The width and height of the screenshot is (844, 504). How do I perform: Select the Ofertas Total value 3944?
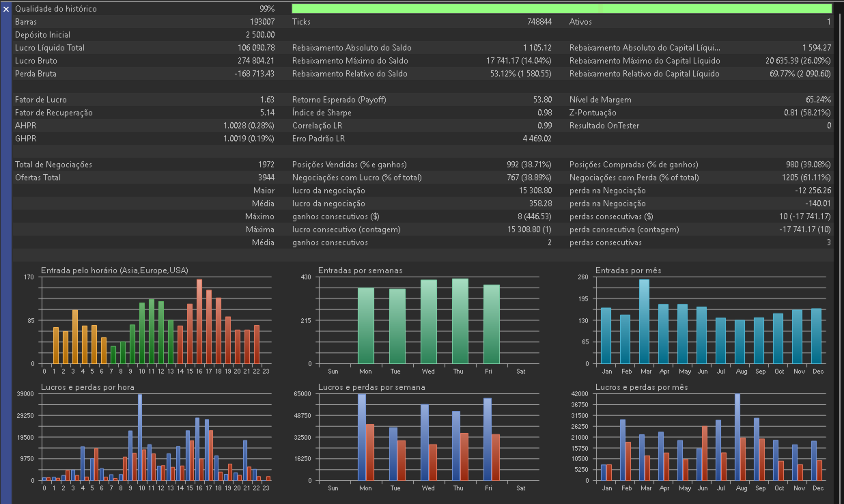(x=266, y=178)
